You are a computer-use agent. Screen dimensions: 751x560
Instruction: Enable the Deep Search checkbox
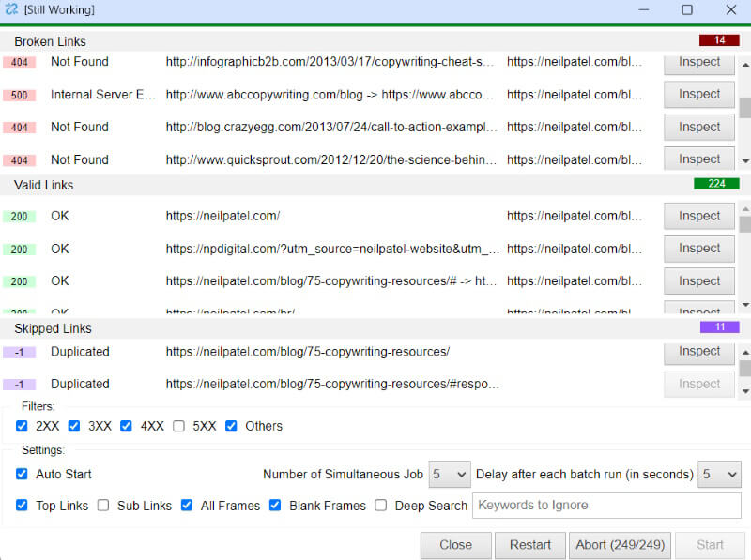tap(381, 506)
